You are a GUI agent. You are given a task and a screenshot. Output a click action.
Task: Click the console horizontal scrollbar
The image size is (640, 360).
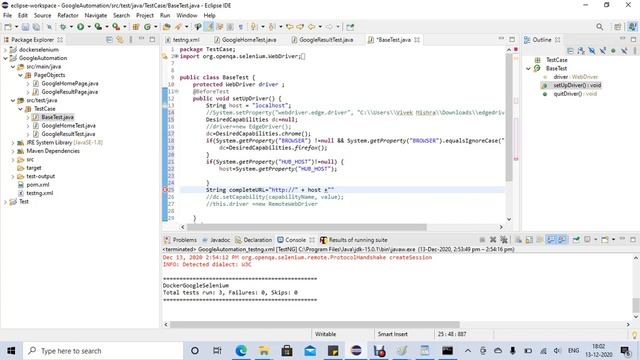315,324
